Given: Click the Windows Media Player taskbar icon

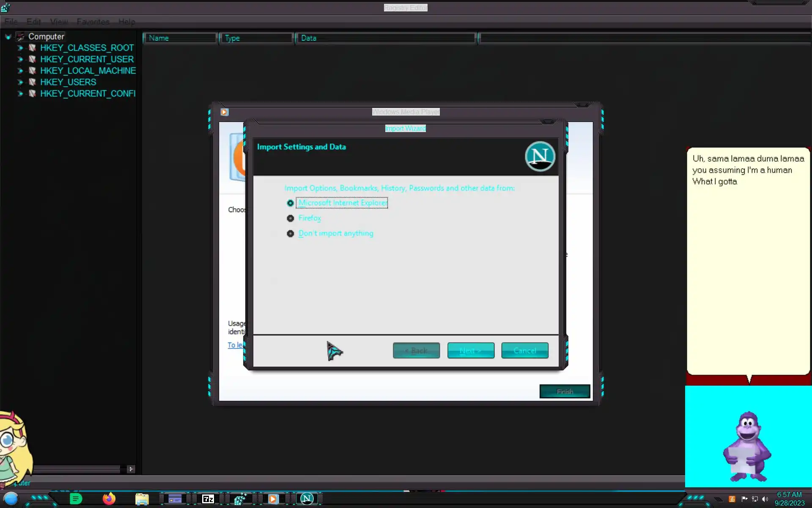Looking at the screenshot, I should tap(273, 499).
